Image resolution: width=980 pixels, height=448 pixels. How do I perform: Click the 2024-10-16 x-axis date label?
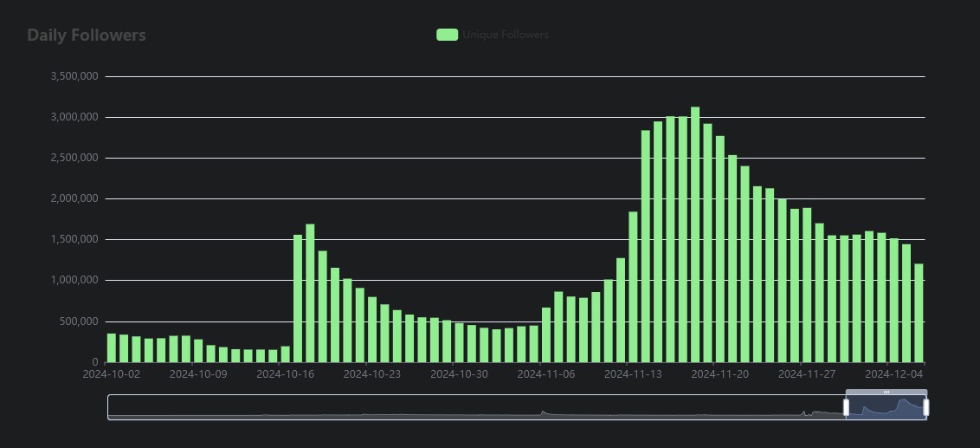pos(285,374)
